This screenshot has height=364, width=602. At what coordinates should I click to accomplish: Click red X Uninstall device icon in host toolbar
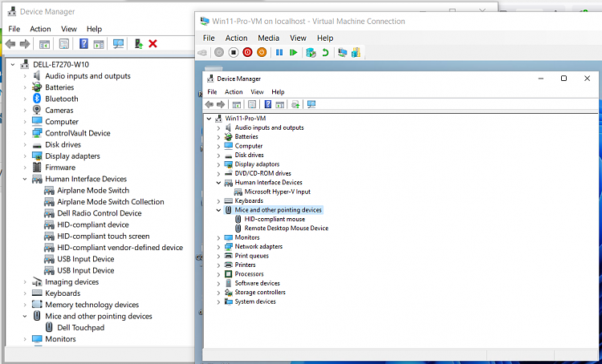[153, 44]
